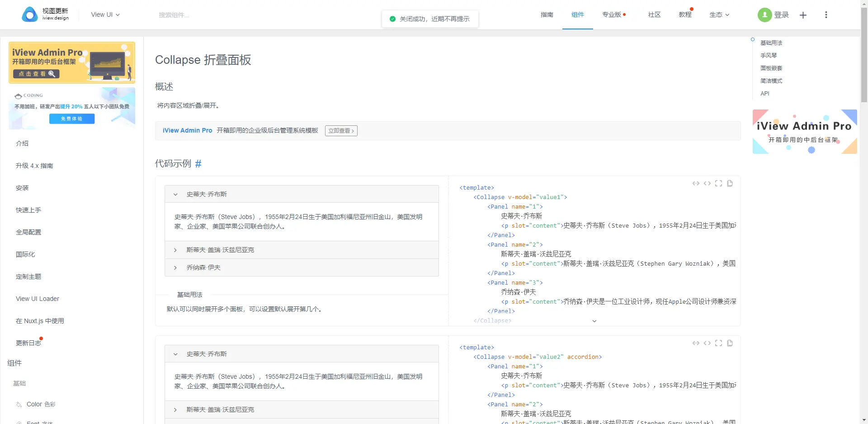Open 更新日志 in the left sidebar
This screenshot has height=424, width=868.
pos(28,343)
